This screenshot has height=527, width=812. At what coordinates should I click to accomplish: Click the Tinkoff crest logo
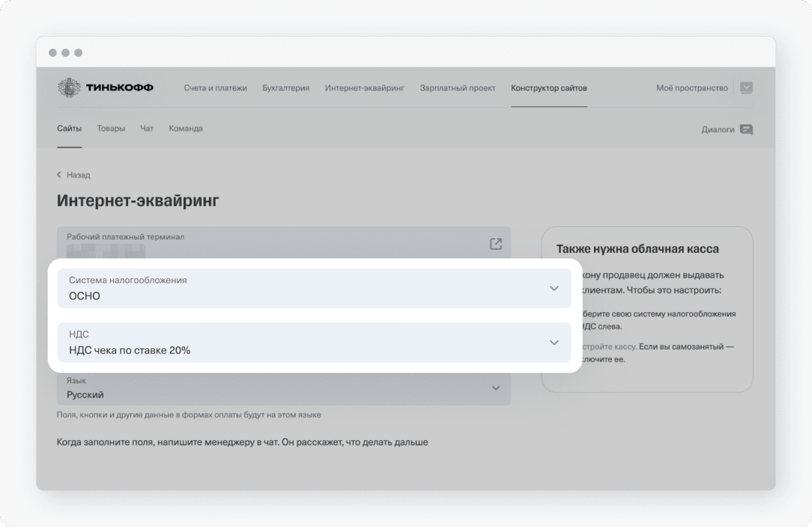pyautogui.click(x=69, y=88)
